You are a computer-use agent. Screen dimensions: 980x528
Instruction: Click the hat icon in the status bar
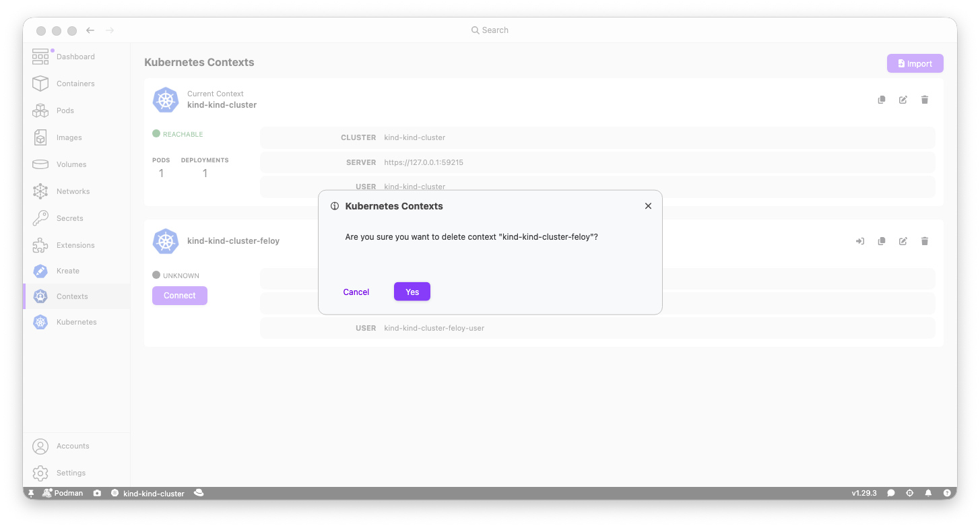point(199,493)
